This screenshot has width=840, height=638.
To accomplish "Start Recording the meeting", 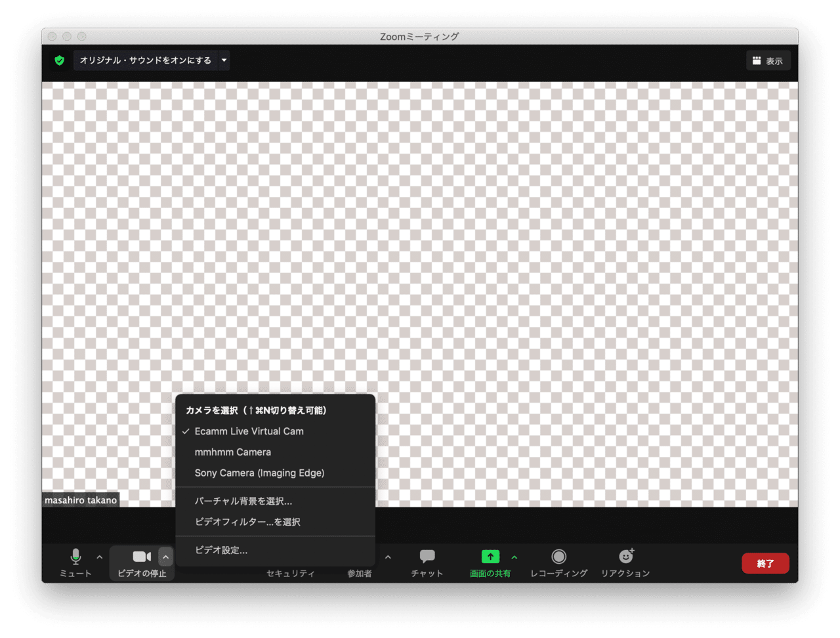I will 559,563.
